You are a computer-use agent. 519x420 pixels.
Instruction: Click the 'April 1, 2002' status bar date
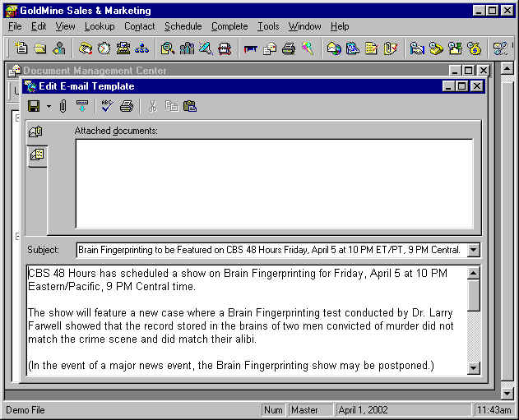(363, 410)
